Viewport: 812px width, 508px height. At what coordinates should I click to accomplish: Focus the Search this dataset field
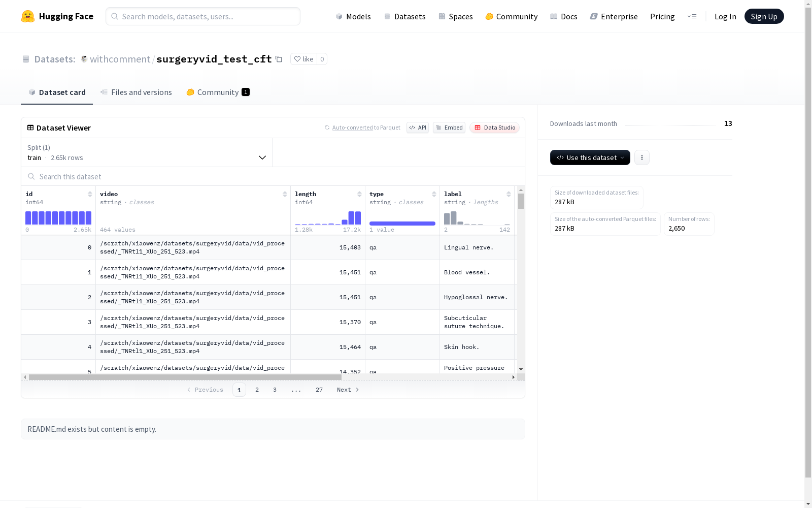[273, 176]
